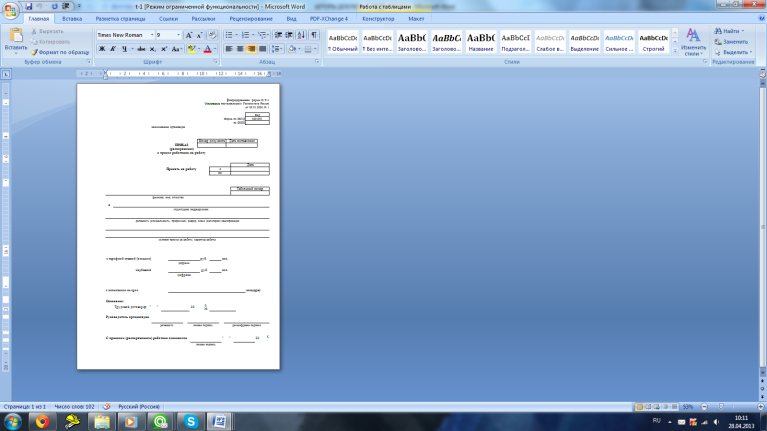The width and height of the screenshot is (767, 431).
Task: Click the bulleted list icon
Action: point(229,35)
